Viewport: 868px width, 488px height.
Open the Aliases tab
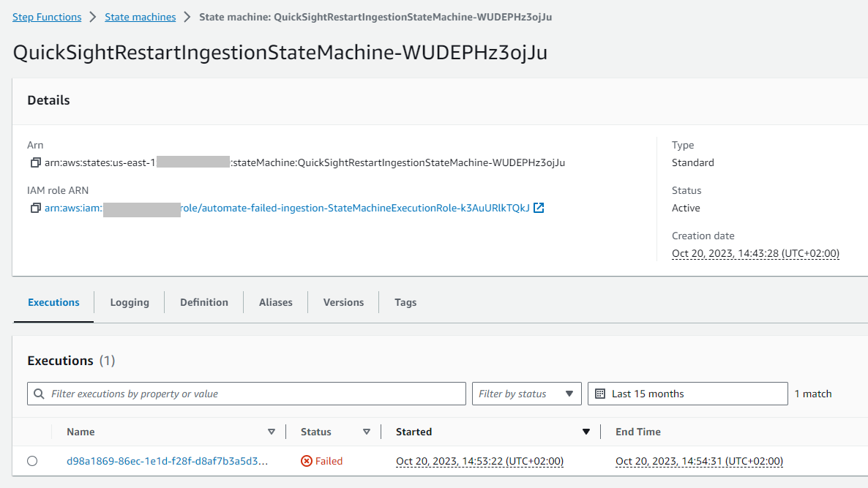(x=276, y=303)
